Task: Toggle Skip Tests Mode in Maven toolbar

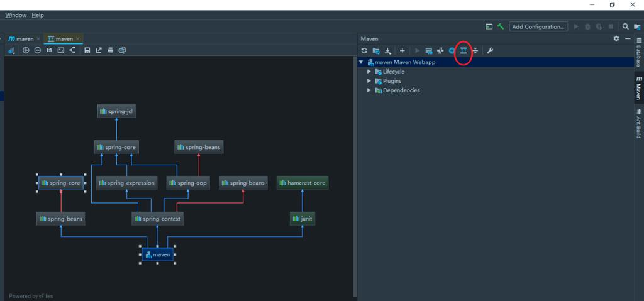Action: pos(452,50)
